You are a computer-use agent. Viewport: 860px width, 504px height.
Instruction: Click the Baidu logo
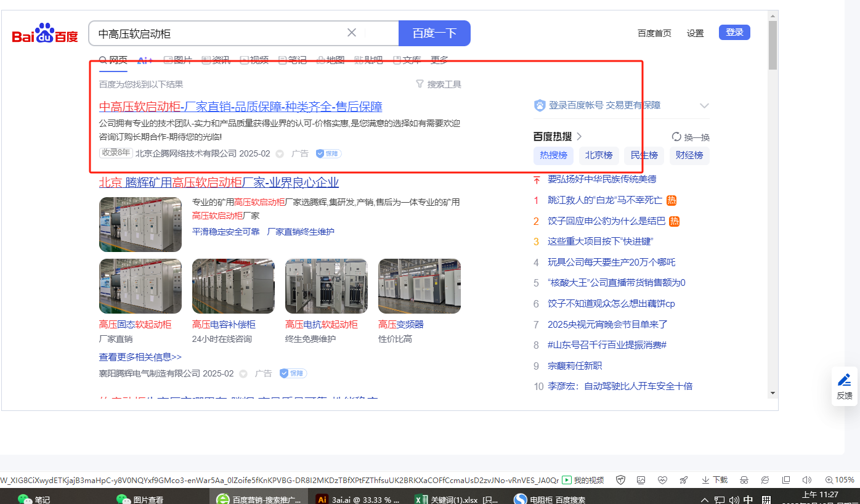tap(45, 33)
